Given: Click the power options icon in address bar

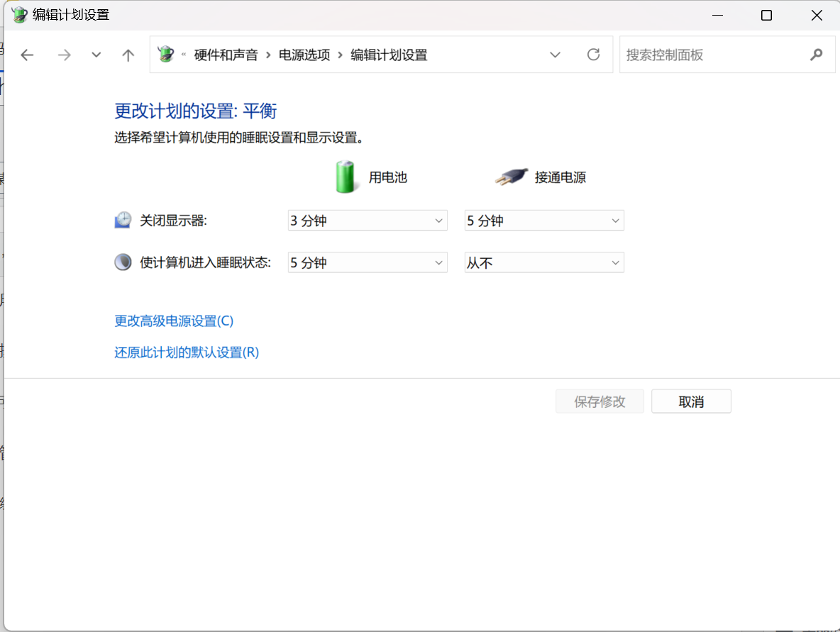Looking at the screenshot, I should (165, 55).
